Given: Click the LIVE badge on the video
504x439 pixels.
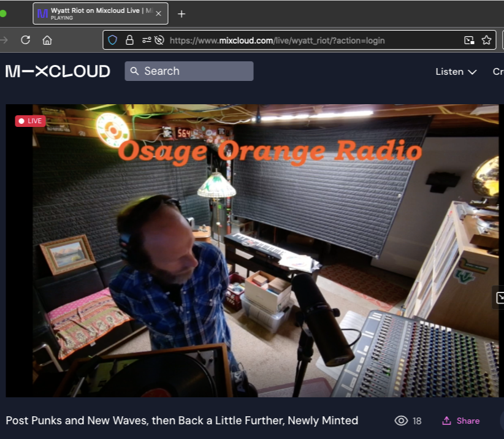Looking at the screenshot, I should [x=30, y=121].
